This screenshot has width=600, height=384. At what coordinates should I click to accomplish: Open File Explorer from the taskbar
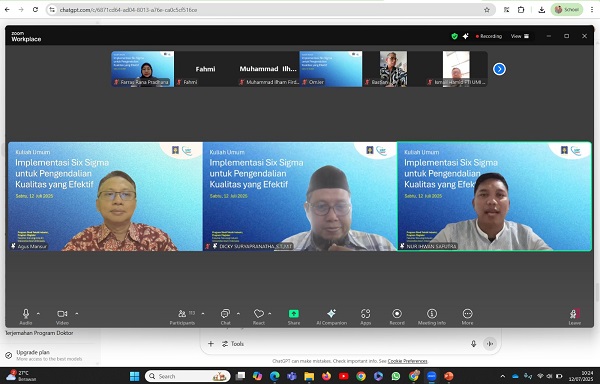pyautogui.click(x=309, y=376)
